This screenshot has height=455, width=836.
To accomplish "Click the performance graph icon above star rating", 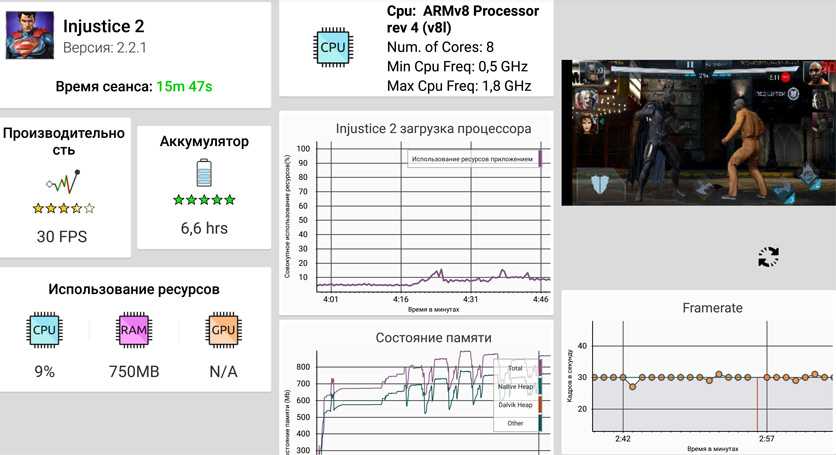I will [x=63, y=183].
